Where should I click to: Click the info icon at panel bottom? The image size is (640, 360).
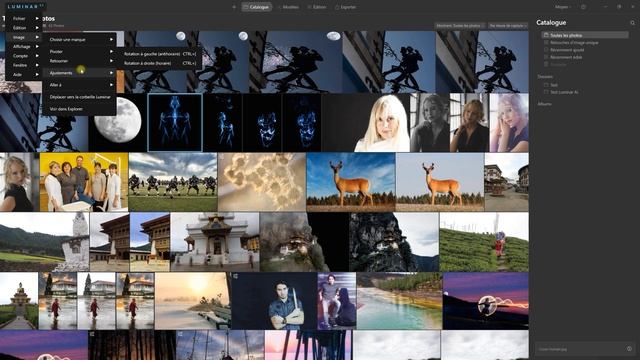(629, 349)
